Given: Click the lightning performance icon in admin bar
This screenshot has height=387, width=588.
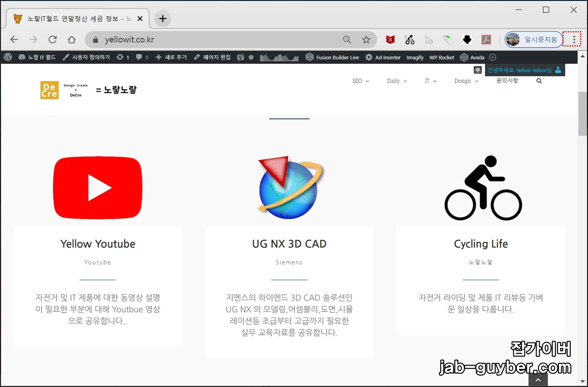Looking at the screenshot, I should [x=493, y=57].
